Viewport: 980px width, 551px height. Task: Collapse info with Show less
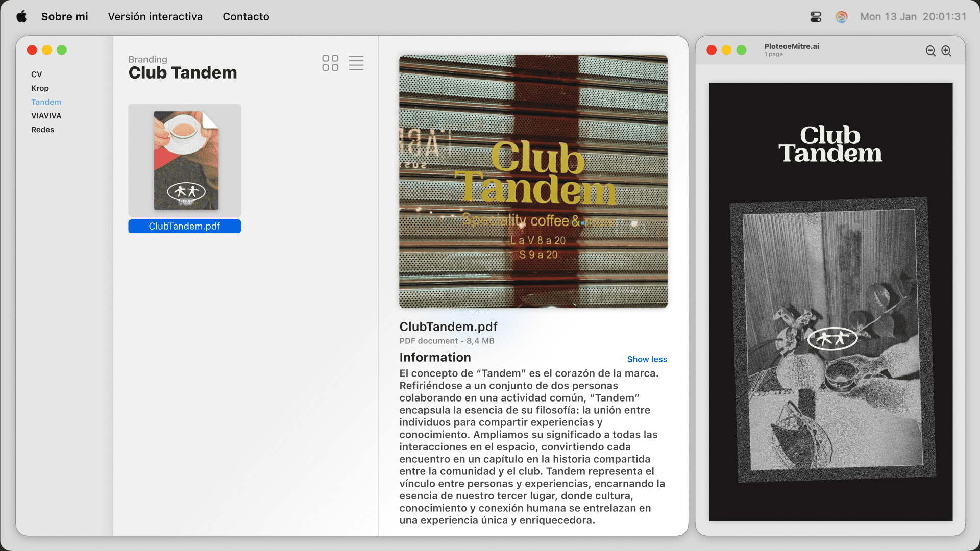coord(647,359)
